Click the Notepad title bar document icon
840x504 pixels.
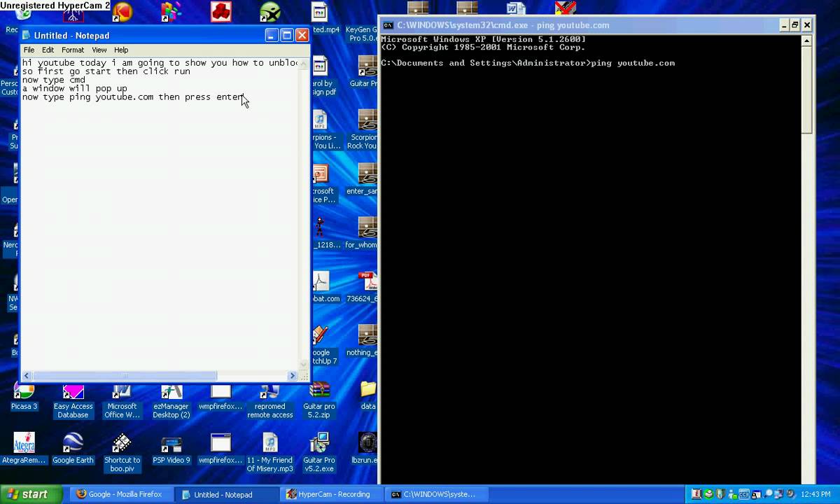point(27,36)
